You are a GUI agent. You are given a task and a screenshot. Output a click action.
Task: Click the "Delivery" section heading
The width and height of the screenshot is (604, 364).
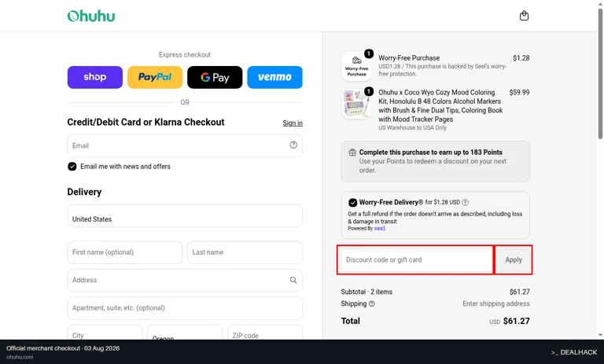tap(84, 192)
